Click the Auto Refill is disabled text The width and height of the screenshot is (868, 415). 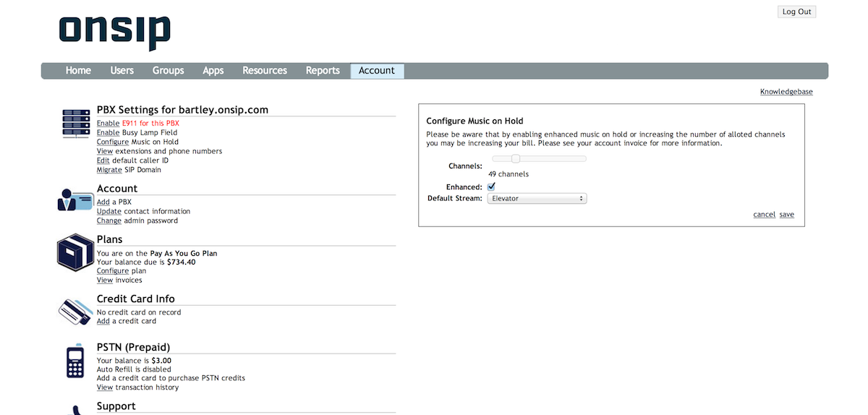(x=134, y=369)
